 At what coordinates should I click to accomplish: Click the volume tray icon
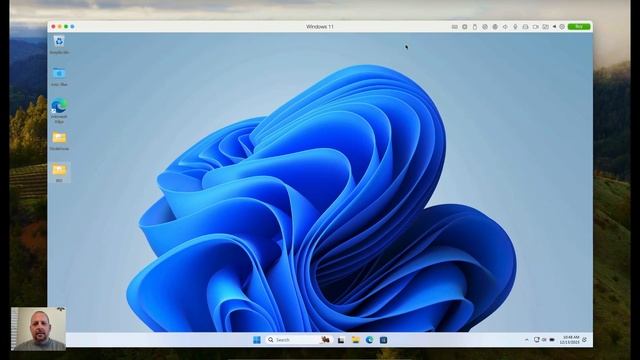(544, 340)
